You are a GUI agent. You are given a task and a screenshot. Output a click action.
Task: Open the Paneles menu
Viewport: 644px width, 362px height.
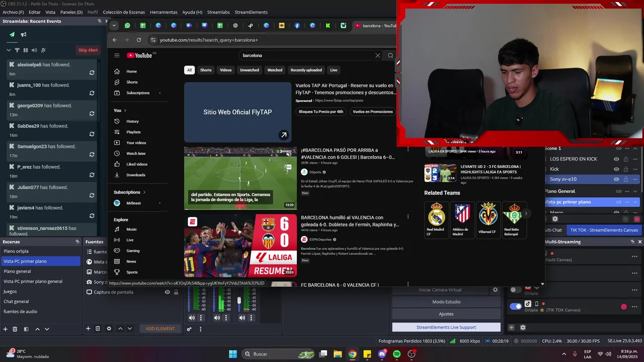point(71,12)
